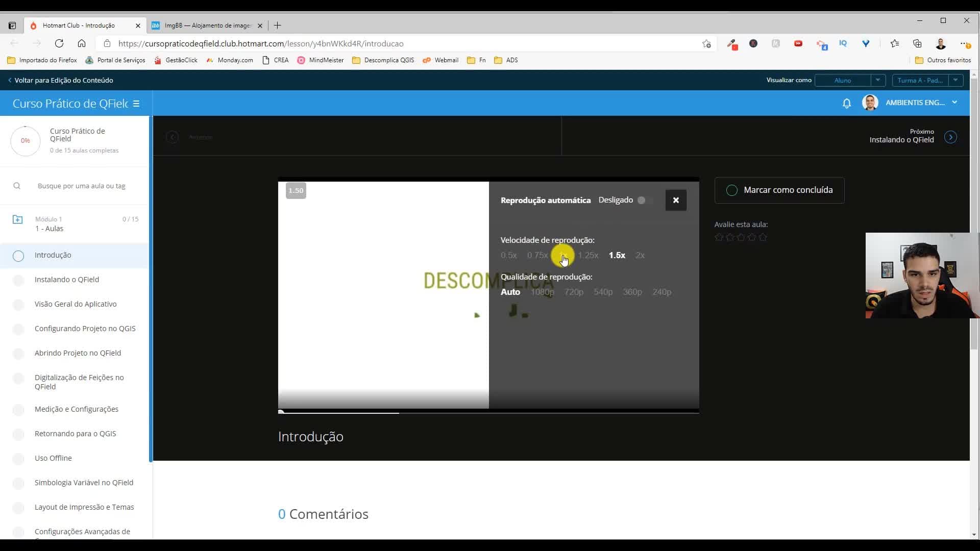The height and width of the screenshot is (551, 980).
Task: Rate the lesson with the first star
Action: coord(719,237)
